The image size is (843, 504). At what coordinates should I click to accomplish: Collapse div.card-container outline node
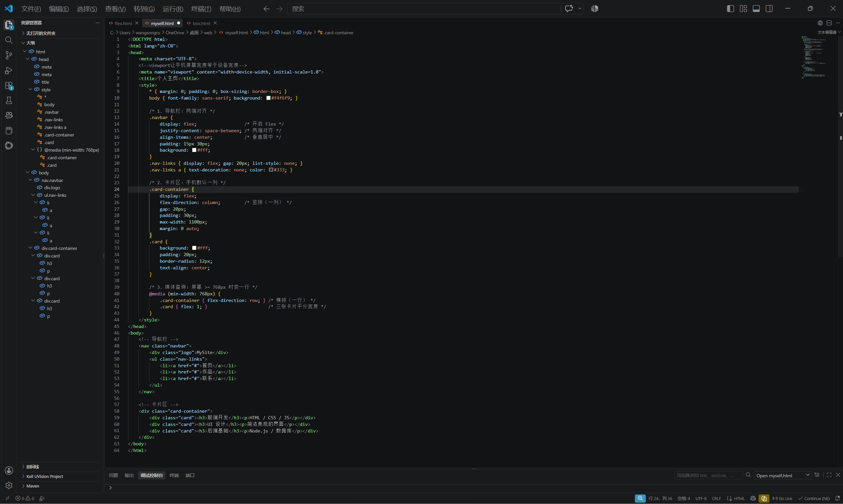(30, 248)
